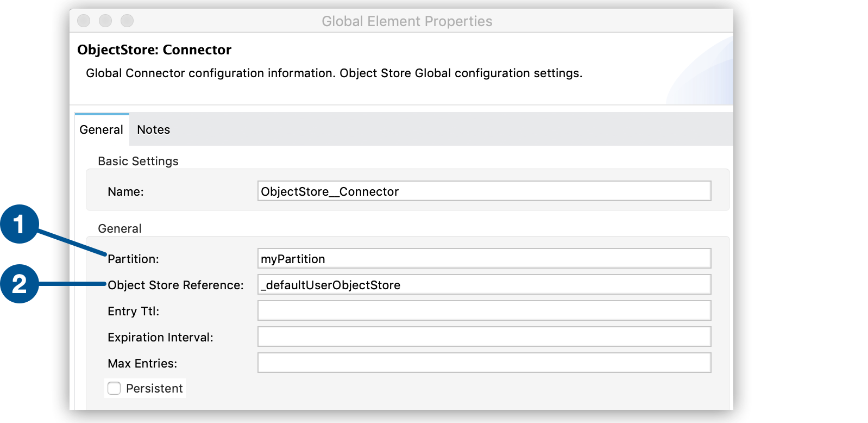Click the Expiration Interval input field
This screenshot has width=868, height=423.
click(484, 337)
